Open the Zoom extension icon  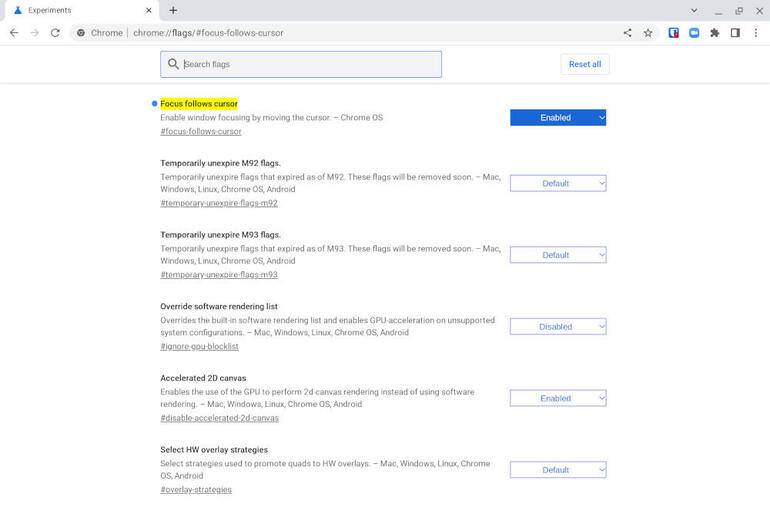694,33
